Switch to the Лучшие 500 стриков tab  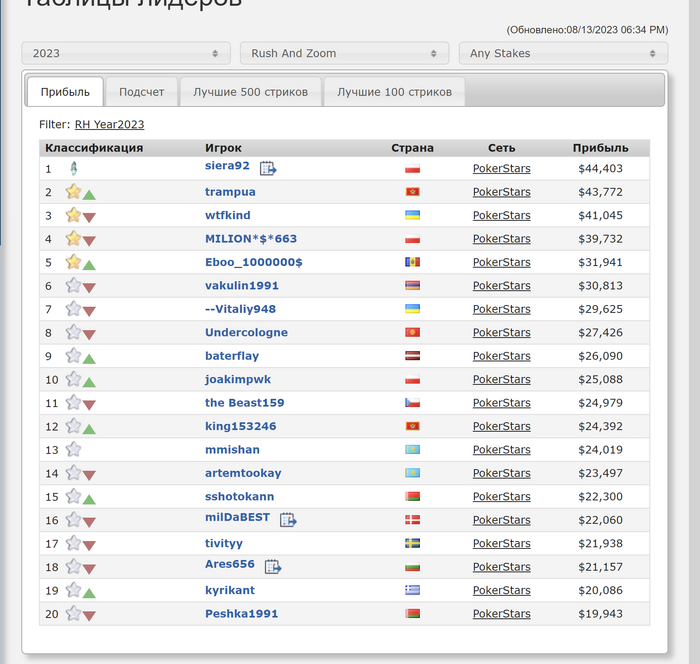click(250, 92)
